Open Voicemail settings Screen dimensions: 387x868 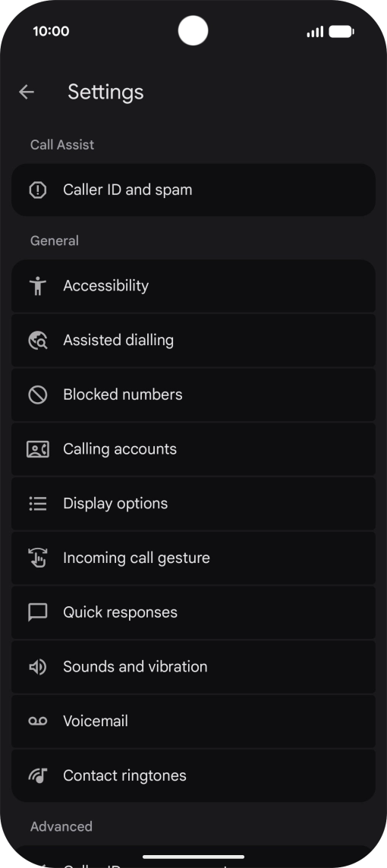pyautogui.click(x=193, y=721)
